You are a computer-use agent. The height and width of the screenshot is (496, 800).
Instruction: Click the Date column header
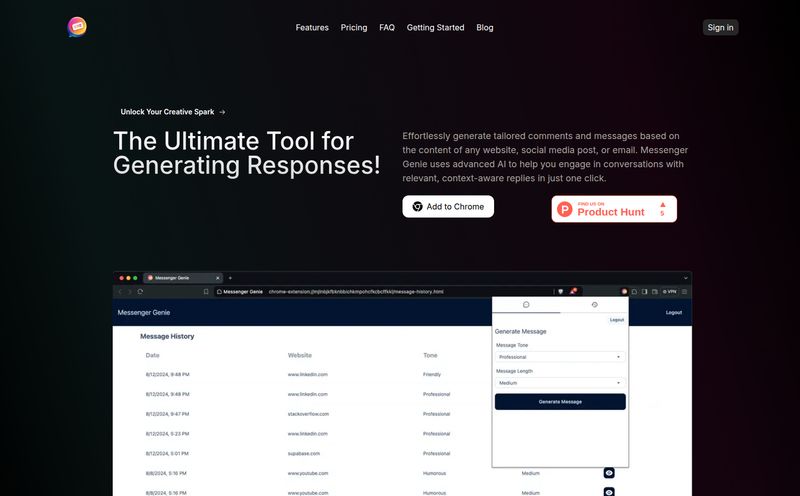[x=153, y=355]
